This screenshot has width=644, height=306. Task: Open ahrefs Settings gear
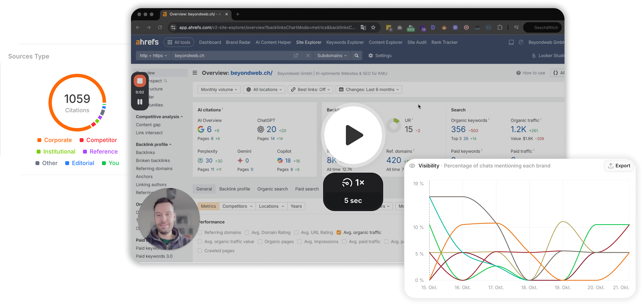click(x=370, y=56)
